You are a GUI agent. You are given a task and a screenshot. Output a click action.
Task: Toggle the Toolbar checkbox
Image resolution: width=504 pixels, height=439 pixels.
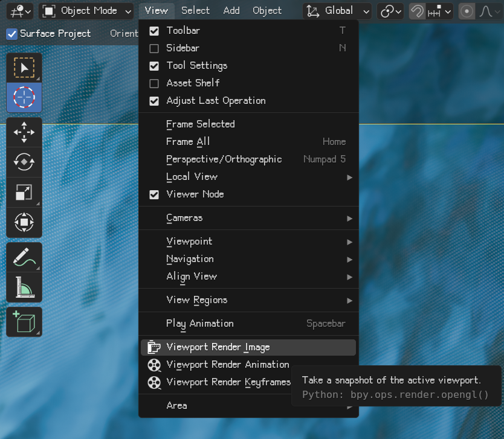click(x=154, y=31)
